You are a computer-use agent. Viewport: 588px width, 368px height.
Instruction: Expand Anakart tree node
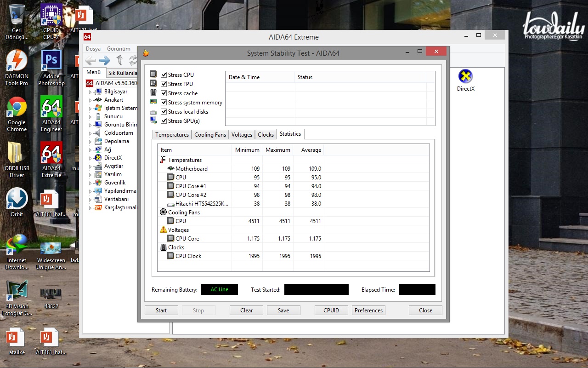90,100
